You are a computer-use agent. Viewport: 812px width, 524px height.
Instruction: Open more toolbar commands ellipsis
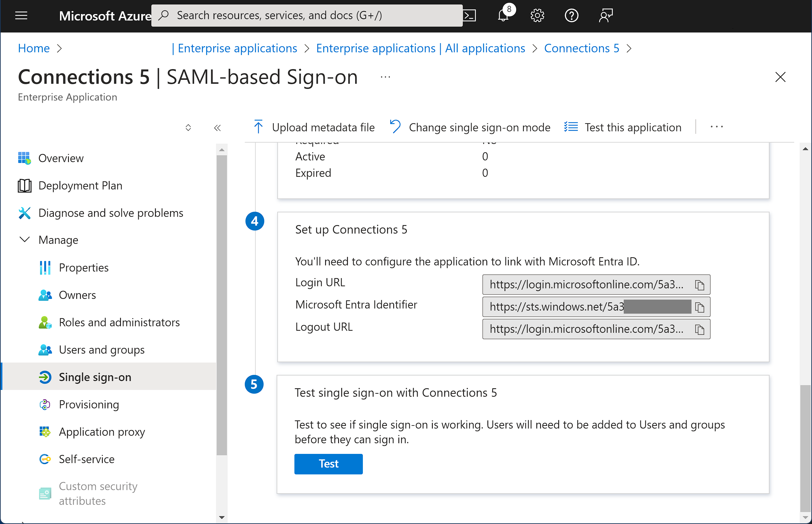[x=716, y=127]
